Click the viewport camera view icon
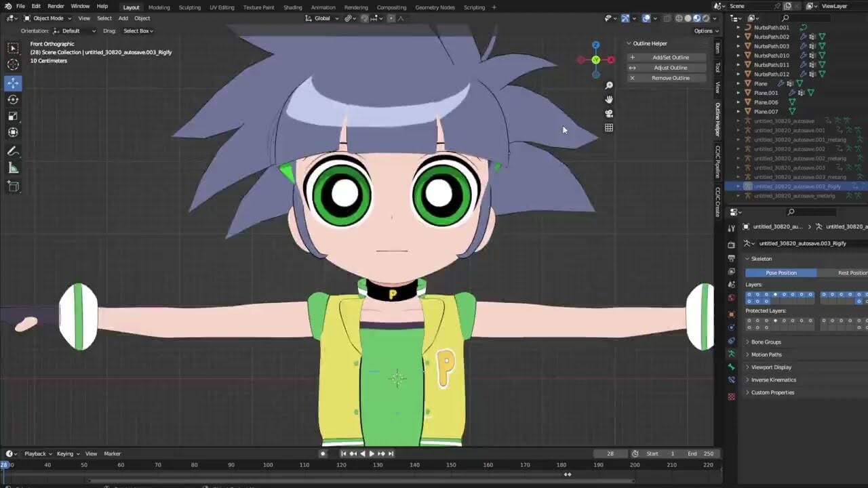The image size is (868, 488). pyautogui.click(x=608, y=114)
